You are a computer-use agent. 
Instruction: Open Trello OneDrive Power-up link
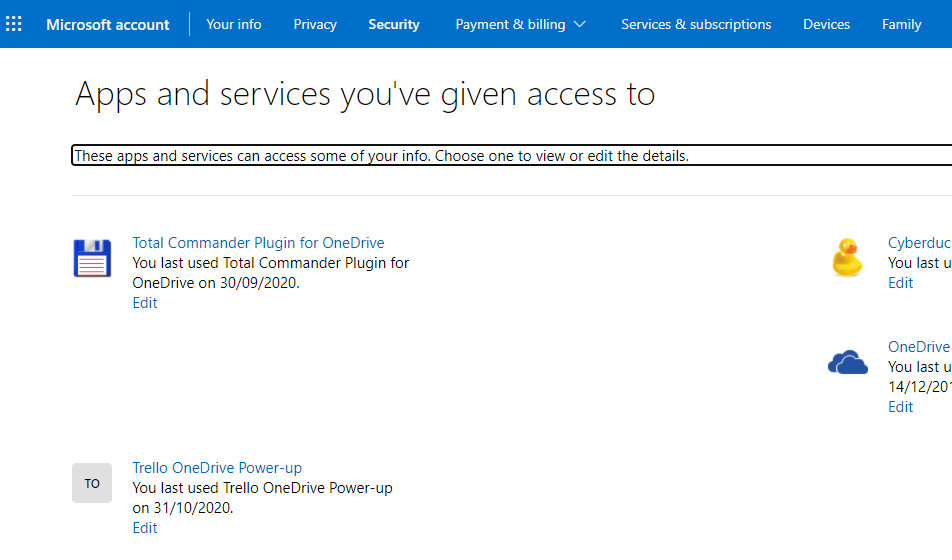coord(217,468)
